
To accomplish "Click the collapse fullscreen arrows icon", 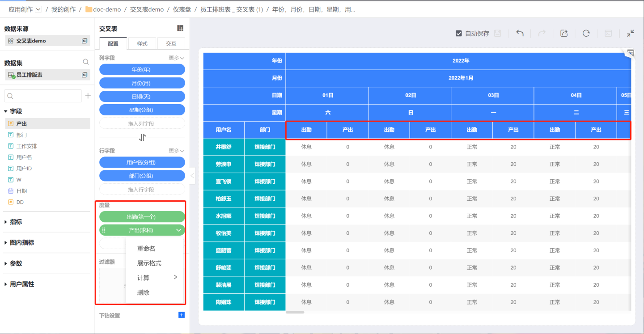I will click(x=631, y=33).
